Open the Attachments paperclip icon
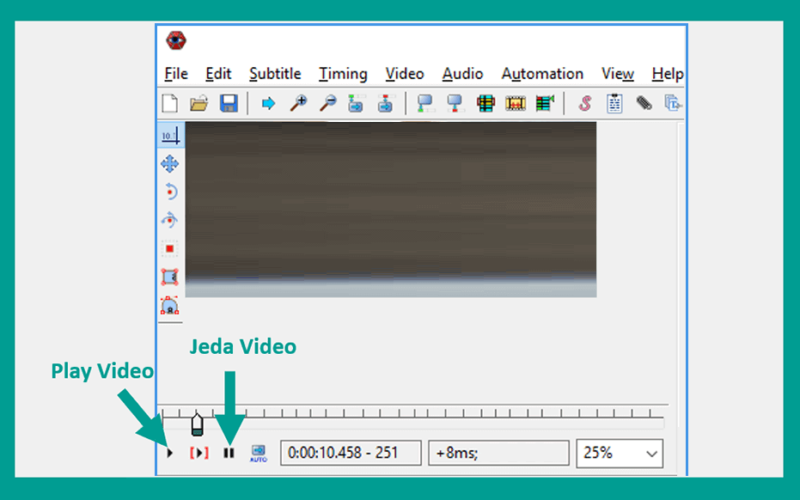 click(x=644, y=104)
